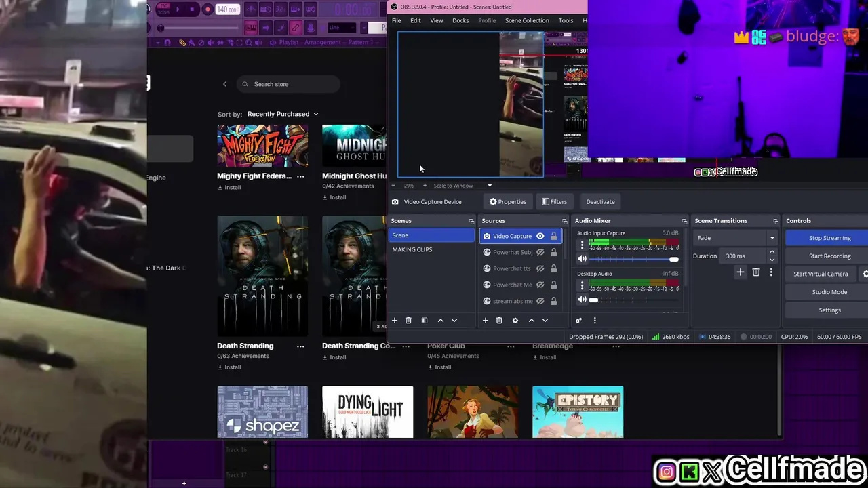This screenshot has width=868, height=488.
Task: Zoom in the OBS preview
Action: 425,186
